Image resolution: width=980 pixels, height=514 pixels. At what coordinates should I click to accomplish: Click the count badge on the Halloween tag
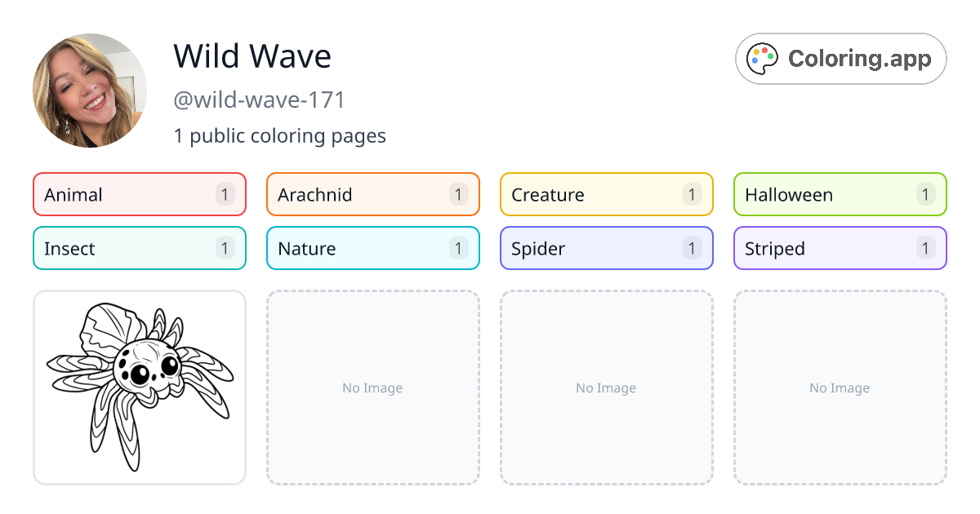(925, 194)
